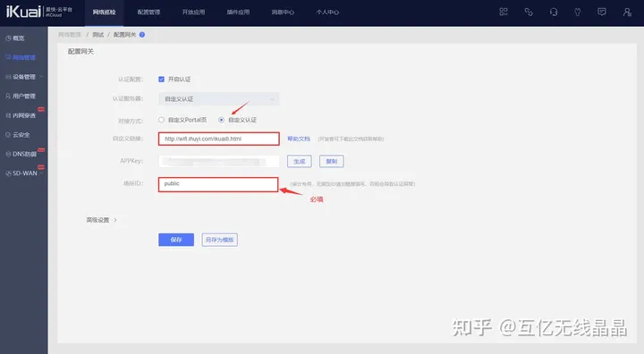Open the 认证服务器 dropdown
Viewport: 644px width, 354px height.
218,99
